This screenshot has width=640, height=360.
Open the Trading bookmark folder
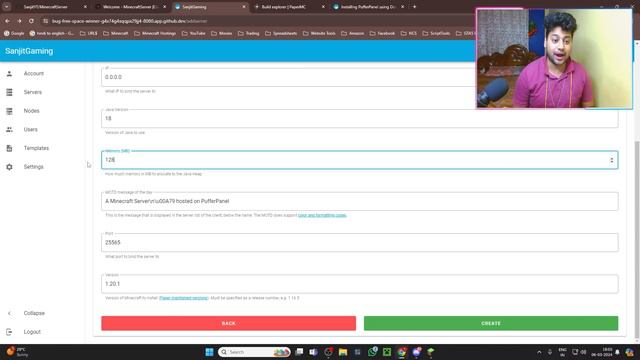point(249,33)
